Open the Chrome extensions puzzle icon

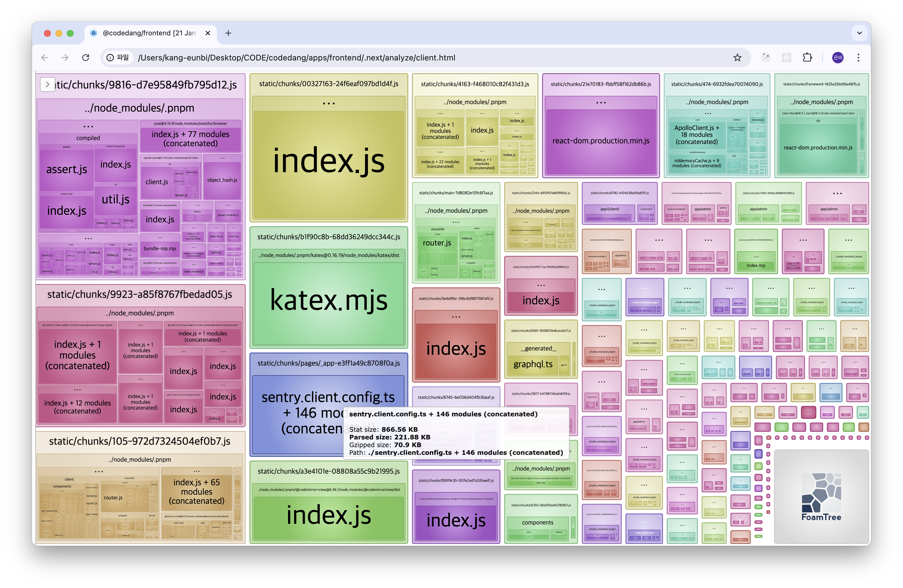[x=807, y=58]
